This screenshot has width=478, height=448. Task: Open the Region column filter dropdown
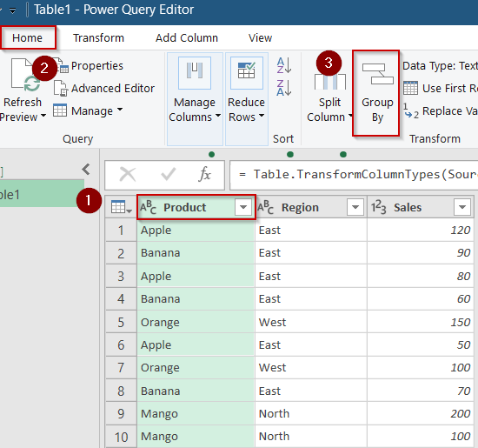355,208
